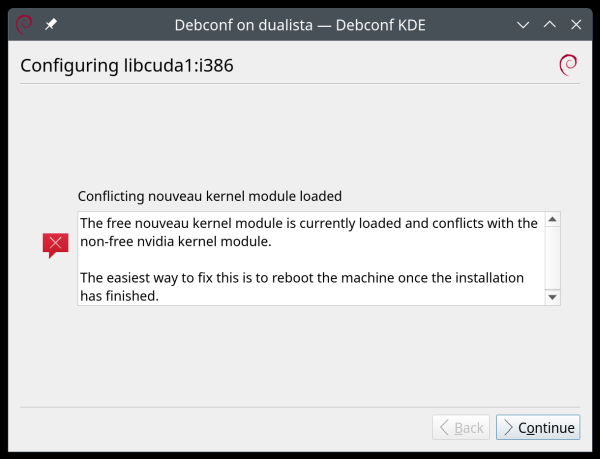Close the Debconf on dualista dialog

[575, 24]
